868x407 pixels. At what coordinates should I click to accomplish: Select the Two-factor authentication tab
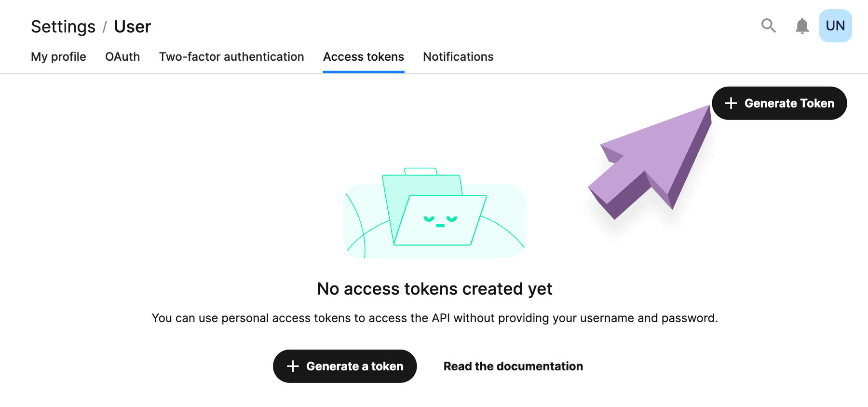click(231, 57)
